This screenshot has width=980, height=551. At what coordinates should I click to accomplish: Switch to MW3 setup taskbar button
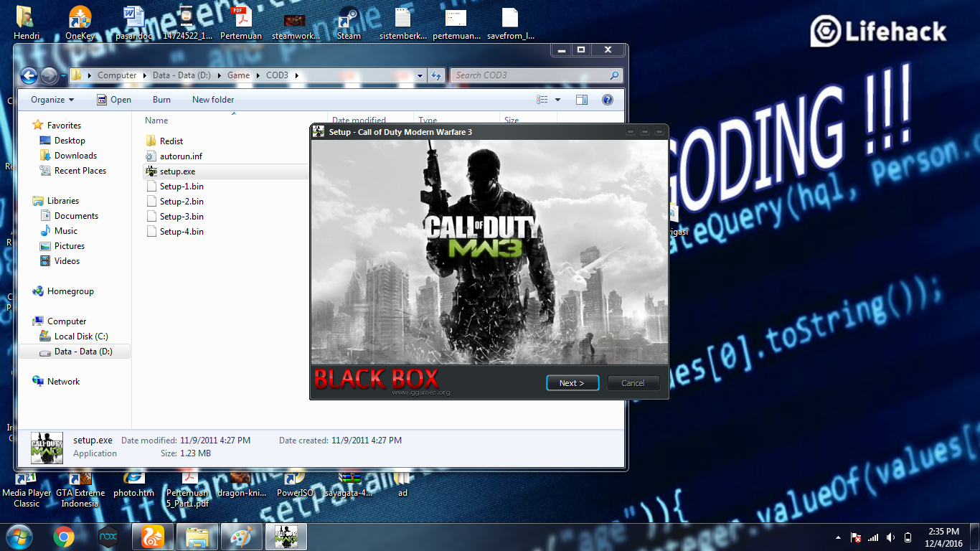(x=286, y=537)
